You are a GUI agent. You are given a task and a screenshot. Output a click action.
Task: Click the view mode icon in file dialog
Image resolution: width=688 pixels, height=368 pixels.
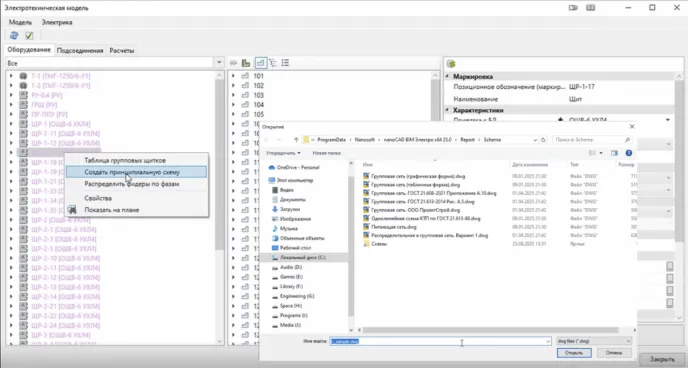click(593, 153)
